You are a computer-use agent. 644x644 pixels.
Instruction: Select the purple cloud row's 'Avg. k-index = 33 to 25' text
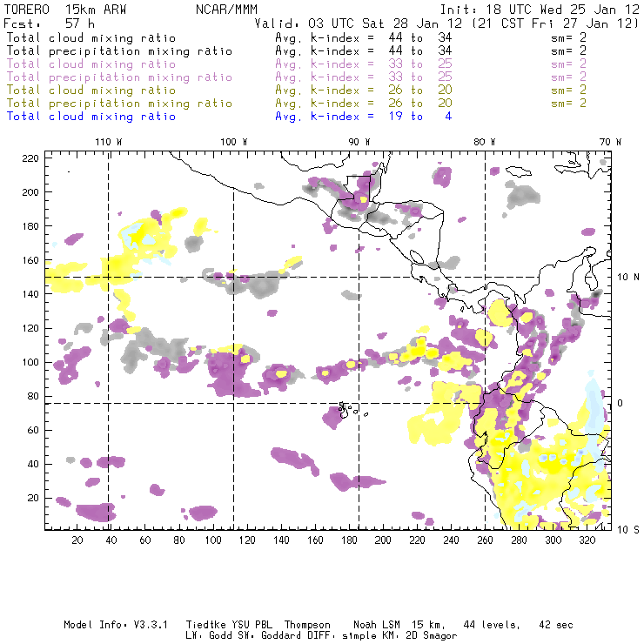(x=364, y=64)
